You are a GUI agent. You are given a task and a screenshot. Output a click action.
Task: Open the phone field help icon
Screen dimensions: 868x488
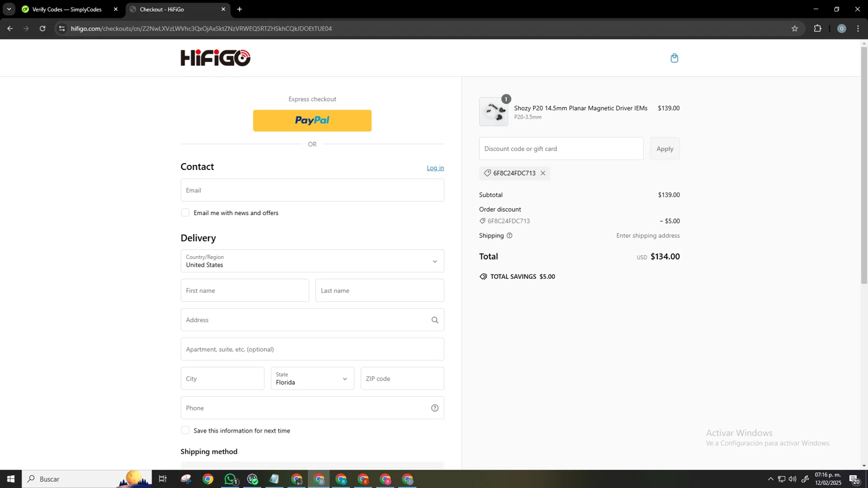click(x=435, y=408)
